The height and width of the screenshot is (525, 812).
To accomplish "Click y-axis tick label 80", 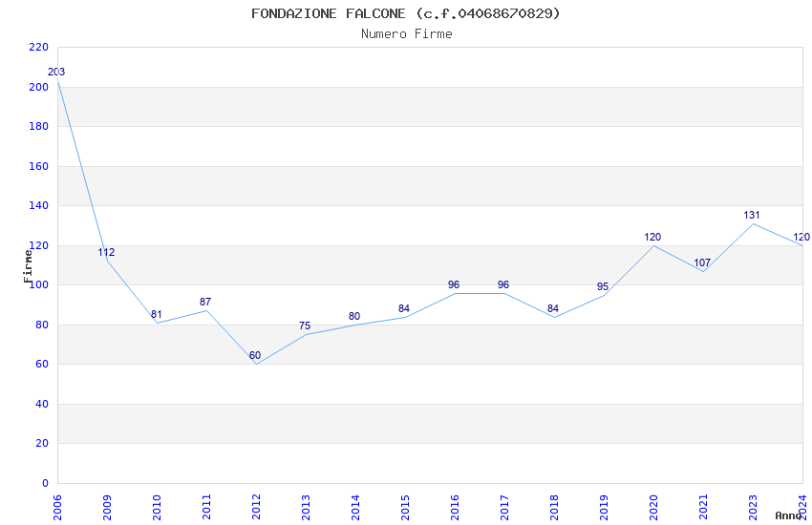I will [x=42, y=325].
